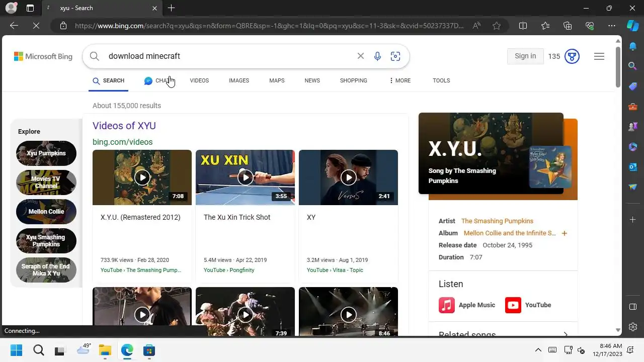
Task: Switch to the VIDEOS tab
Action: (x=199, y=80)
